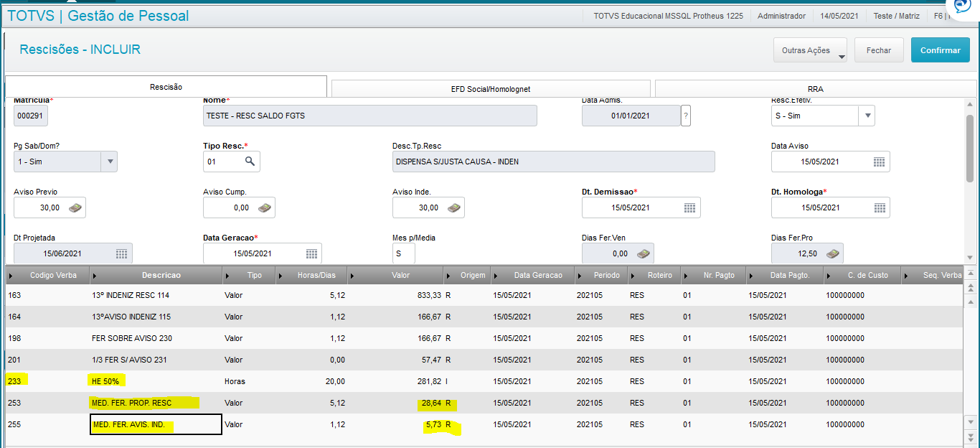The image size is (980, 448).
Task: Open calendar picker for Dt. Homologa
Action: pyautogui.click(x=879, y=208)
